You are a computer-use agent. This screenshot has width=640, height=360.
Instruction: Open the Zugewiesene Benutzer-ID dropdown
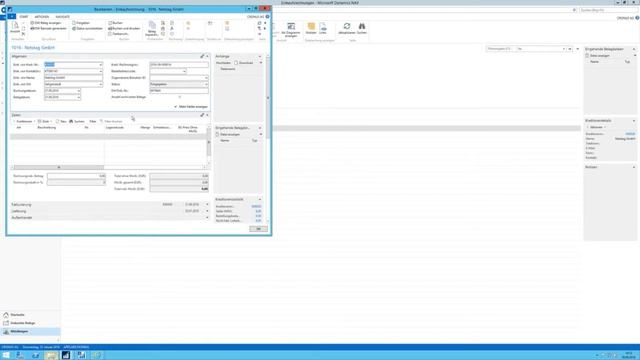[x=206, y=78]
